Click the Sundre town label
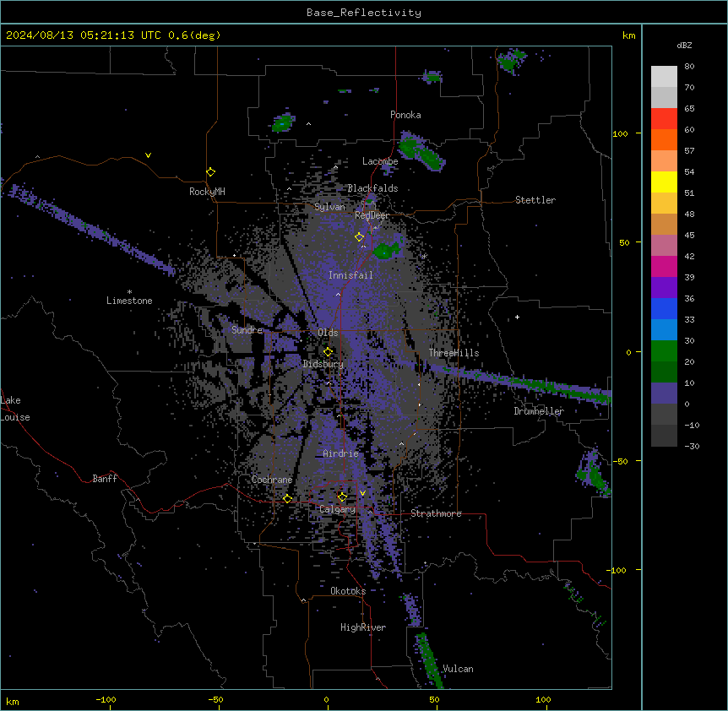Image resolution: width=728 pixels, height=711 pixels. 247,330
